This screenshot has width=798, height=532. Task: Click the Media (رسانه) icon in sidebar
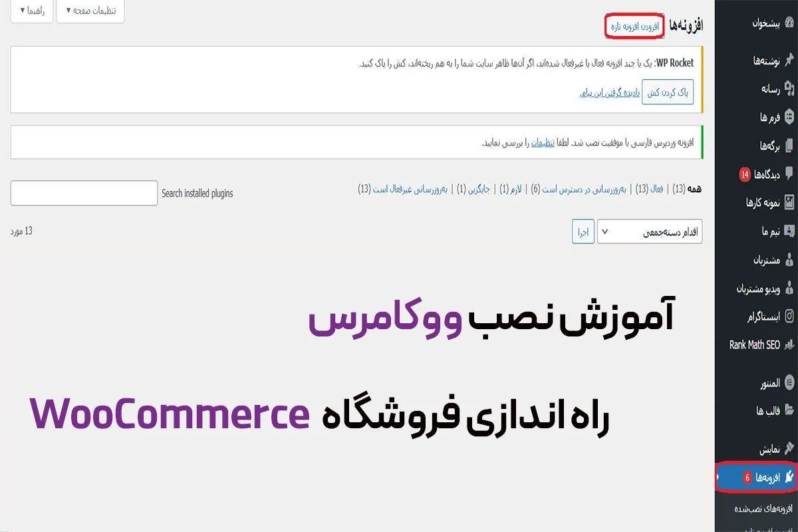pos(790,88)
